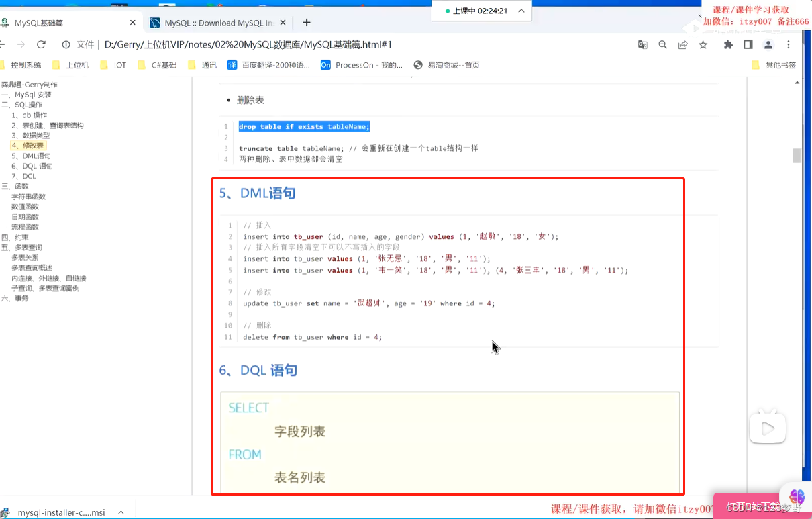
Task: Open the Chrome three-dot menu
Action: [789, 45]
